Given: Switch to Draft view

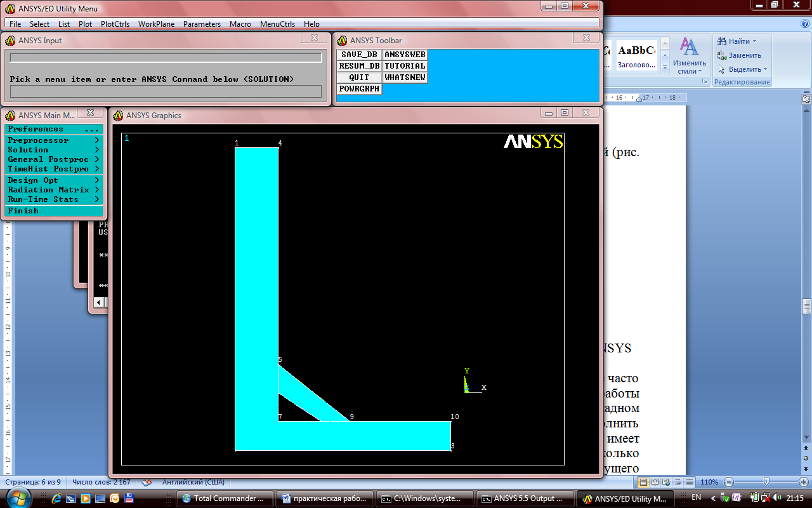Looking at the screenshot, I should [689, 482].
